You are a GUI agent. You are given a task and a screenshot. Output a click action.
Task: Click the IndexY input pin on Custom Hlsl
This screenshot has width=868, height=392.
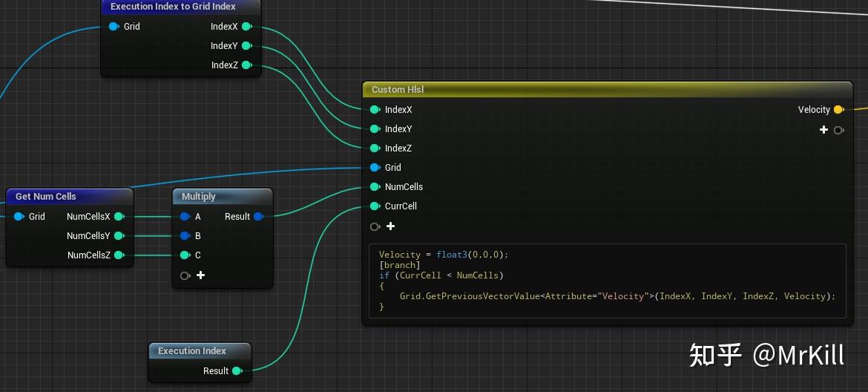[375, 129]
